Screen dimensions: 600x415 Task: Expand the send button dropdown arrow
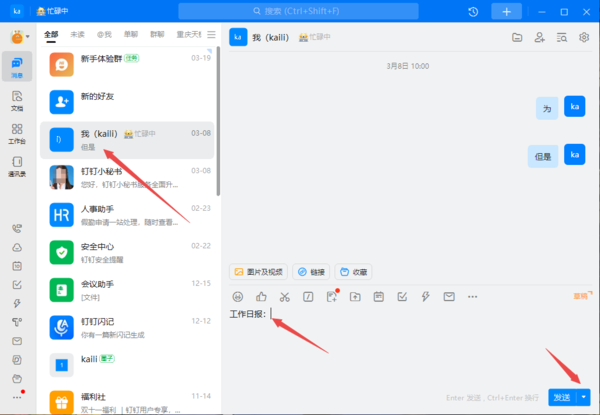coord(584,397)
